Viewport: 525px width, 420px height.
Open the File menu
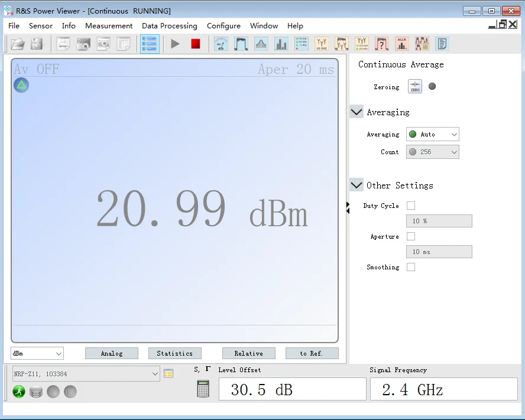click(x=14, y=26)
